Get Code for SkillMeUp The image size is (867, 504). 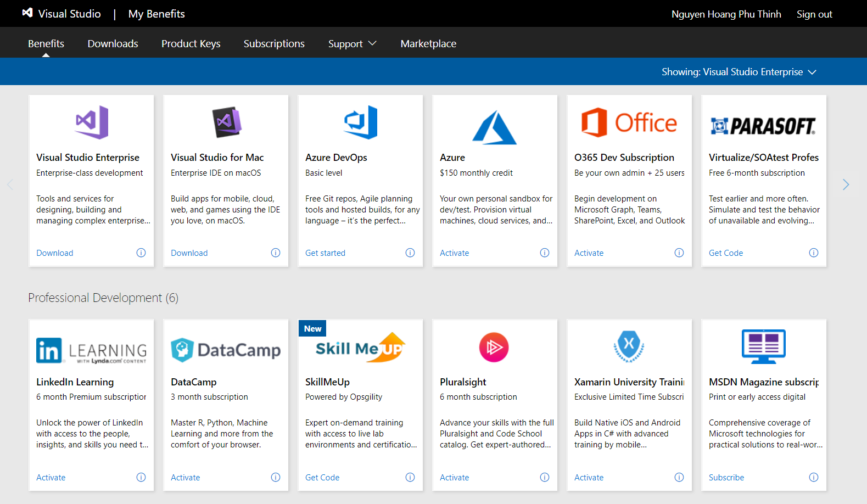point(322,478)
